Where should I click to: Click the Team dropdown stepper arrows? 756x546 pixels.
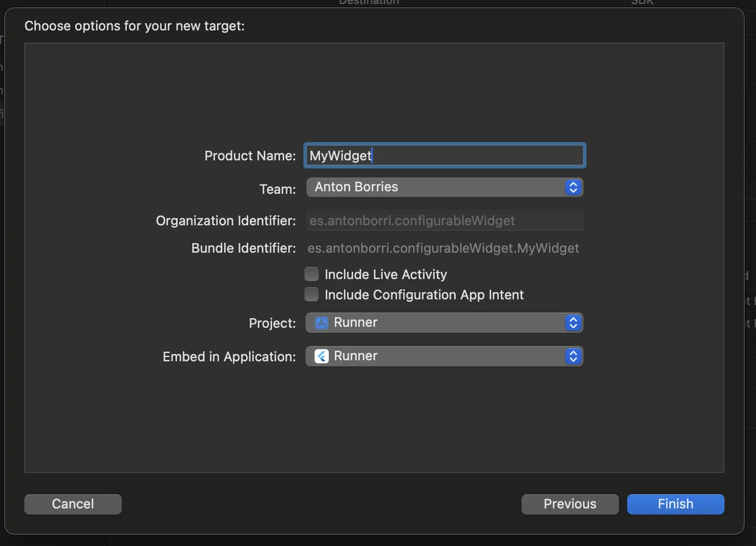pos(573,187)
